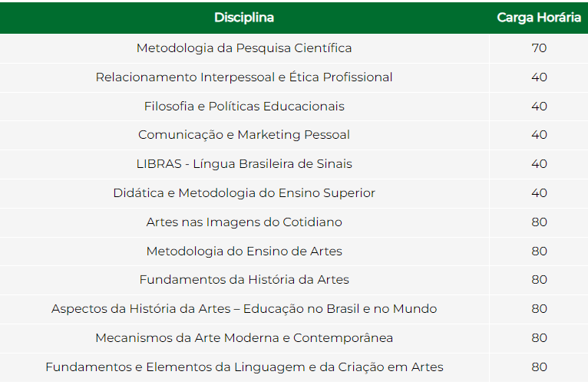
Task: Click Metodologia do Ensino de Artes
Action: pos(244,252)
